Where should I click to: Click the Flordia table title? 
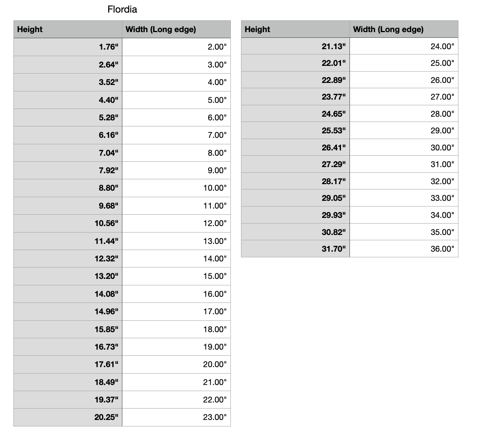(122, 9)
